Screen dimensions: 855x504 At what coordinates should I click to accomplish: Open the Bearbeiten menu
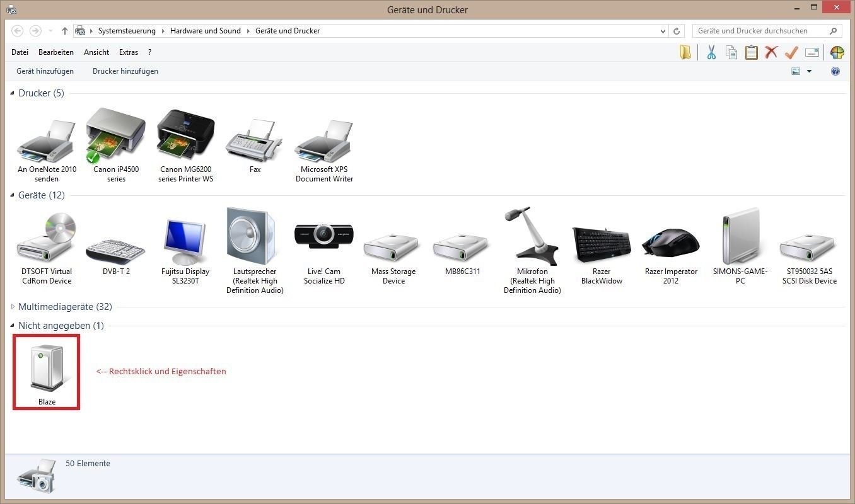56,52
